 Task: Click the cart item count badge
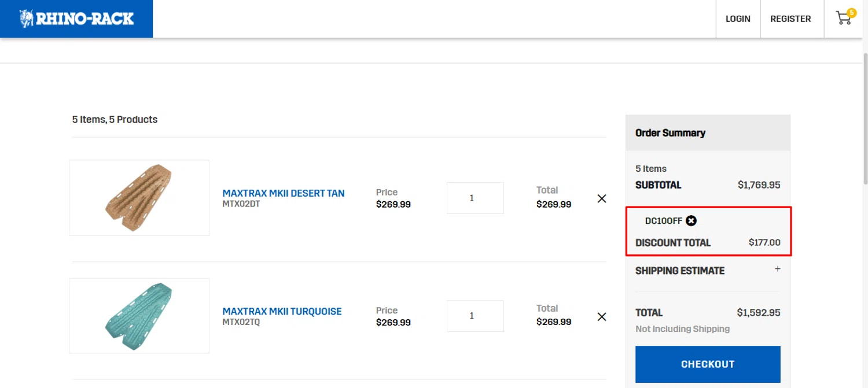point(851,12)
